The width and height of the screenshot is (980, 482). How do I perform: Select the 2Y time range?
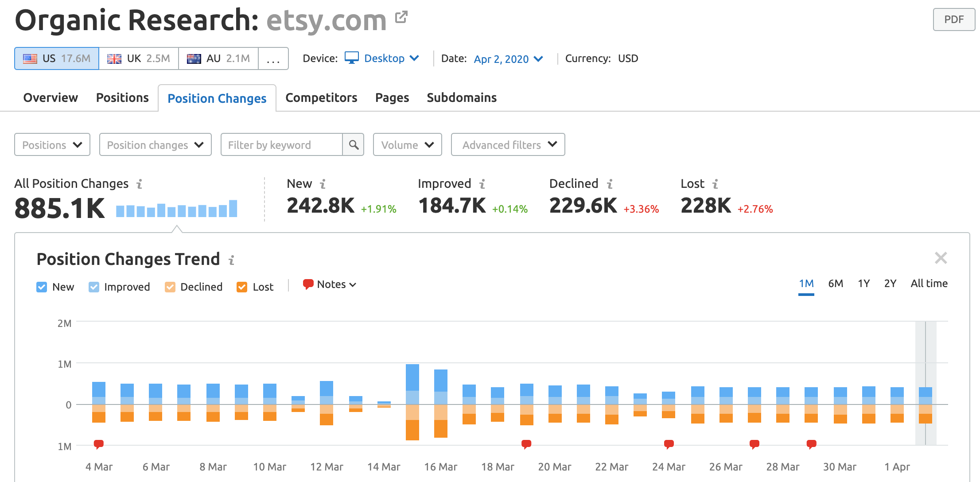[891, 284]
